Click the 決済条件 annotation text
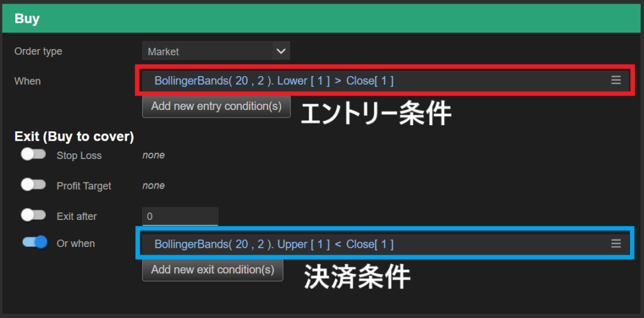The height and width of the screenshot is (318, 644). 357,277
